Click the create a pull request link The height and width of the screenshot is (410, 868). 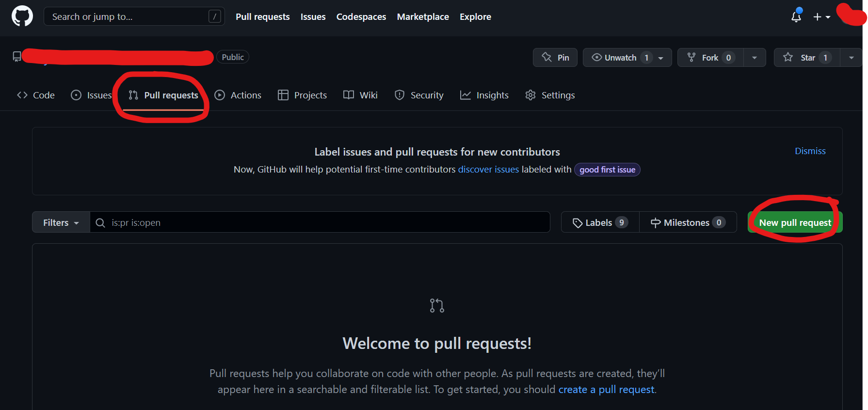606,389
